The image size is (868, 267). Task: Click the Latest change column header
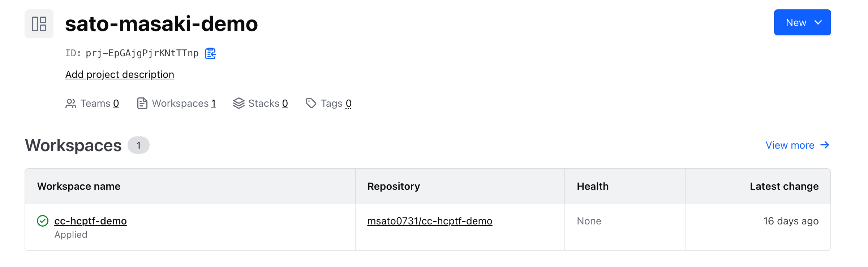pyautogui.click(x=784, y=186)
